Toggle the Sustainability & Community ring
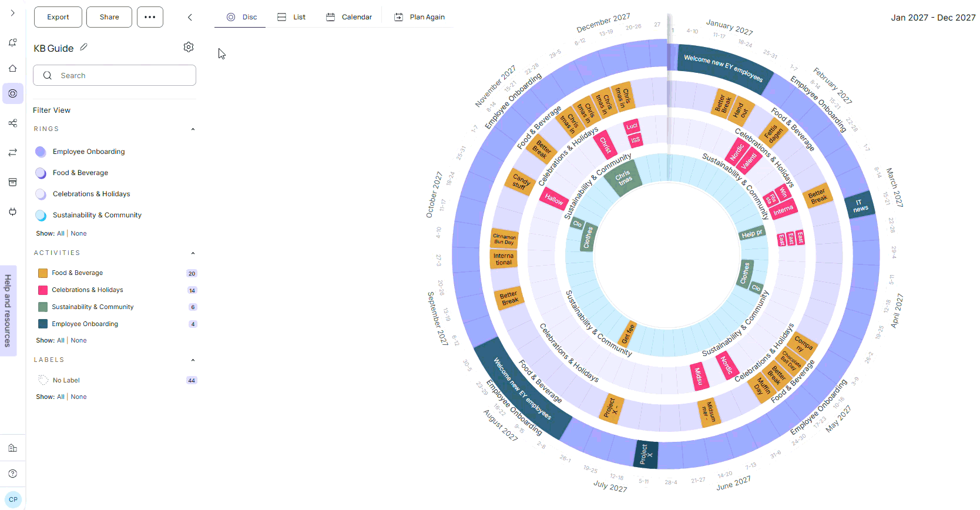This screenshot has width=980, height=510. 41,215
